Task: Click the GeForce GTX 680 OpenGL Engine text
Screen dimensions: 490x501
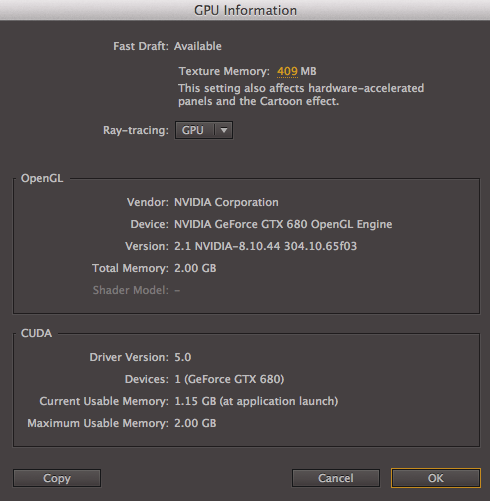Action: (283, 224)
